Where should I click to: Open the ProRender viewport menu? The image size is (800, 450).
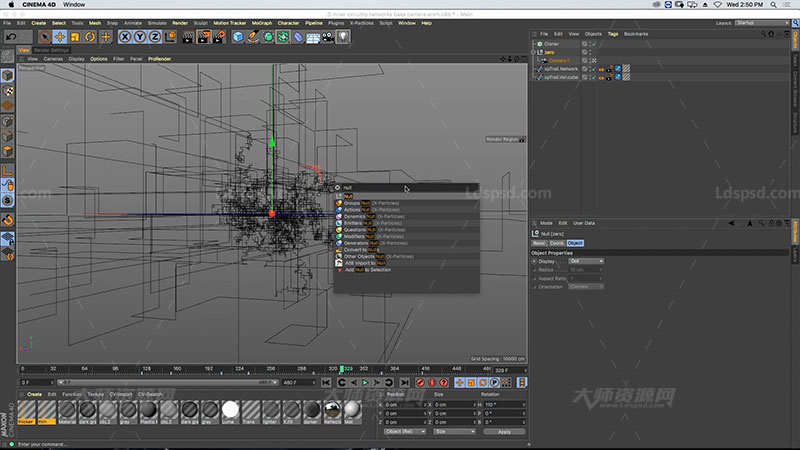[x=159, y=59]
